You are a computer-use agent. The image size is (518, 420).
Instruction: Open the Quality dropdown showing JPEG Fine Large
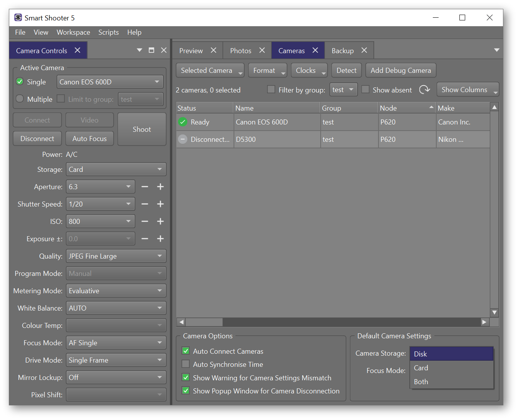click(x=116, y=256)
